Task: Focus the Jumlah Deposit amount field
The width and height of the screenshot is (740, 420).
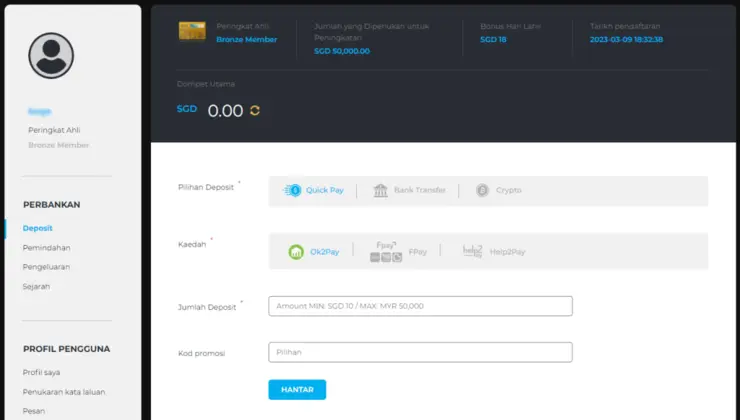Action: point(420,306)
